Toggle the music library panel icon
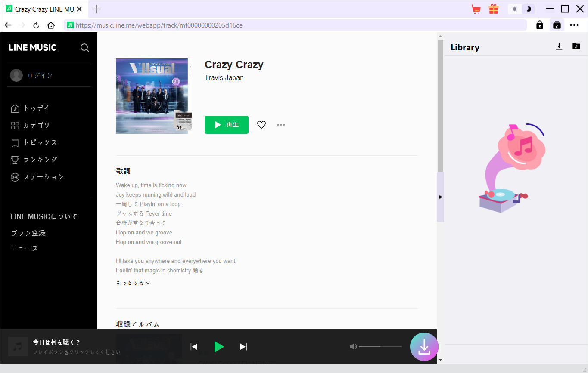 (x=557, y=25)
